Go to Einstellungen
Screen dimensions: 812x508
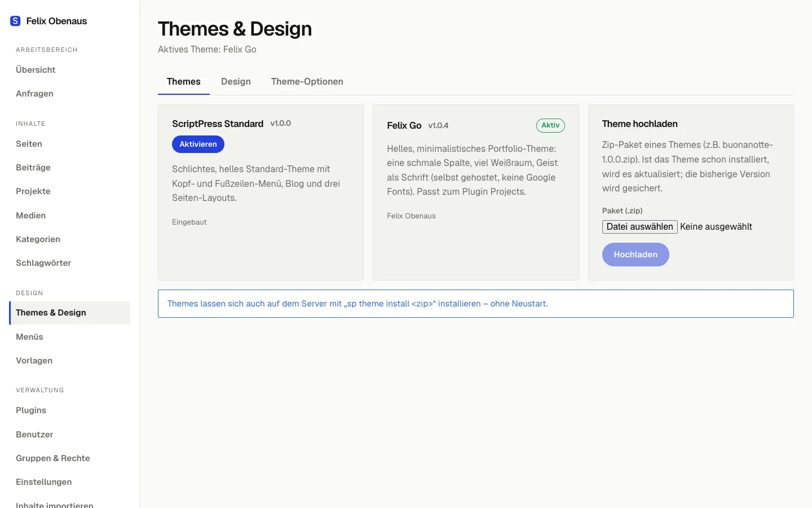(69, 482)
